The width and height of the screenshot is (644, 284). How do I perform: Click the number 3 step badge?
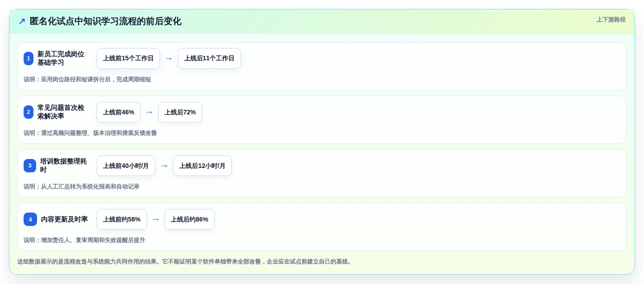point(30,166)
